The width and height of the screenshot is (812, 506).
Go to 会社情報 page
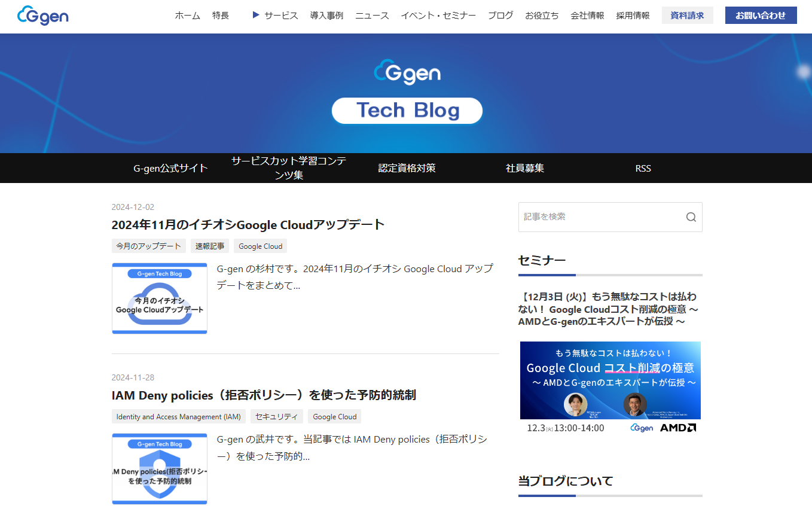point(587,16)
